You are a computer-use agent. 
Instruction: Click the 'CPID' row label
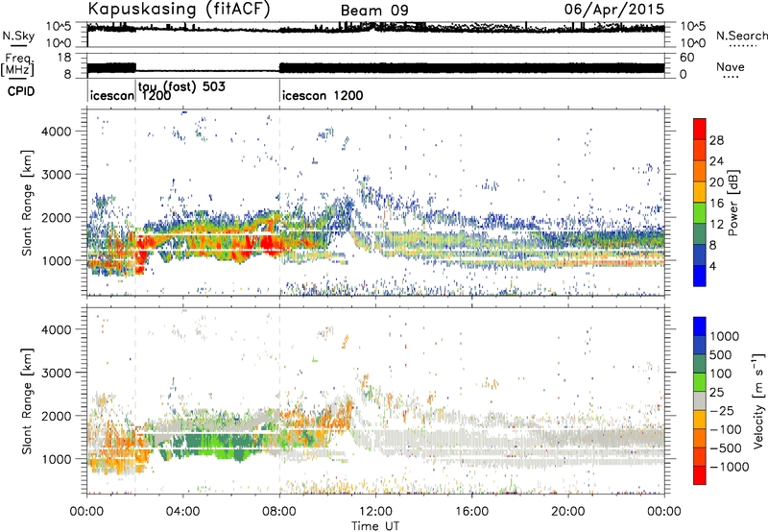point(20,91)
